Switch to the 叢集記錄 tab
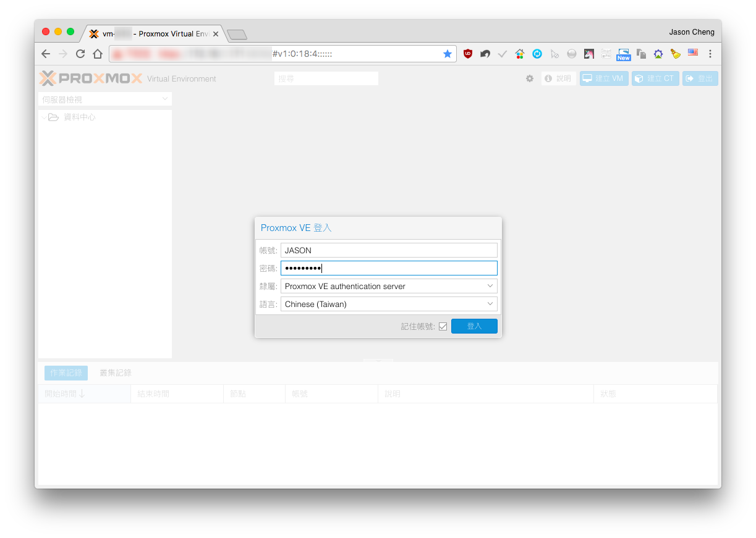This screenshot has width=756, height=538. pyautogui.click(x=116, y=373)
